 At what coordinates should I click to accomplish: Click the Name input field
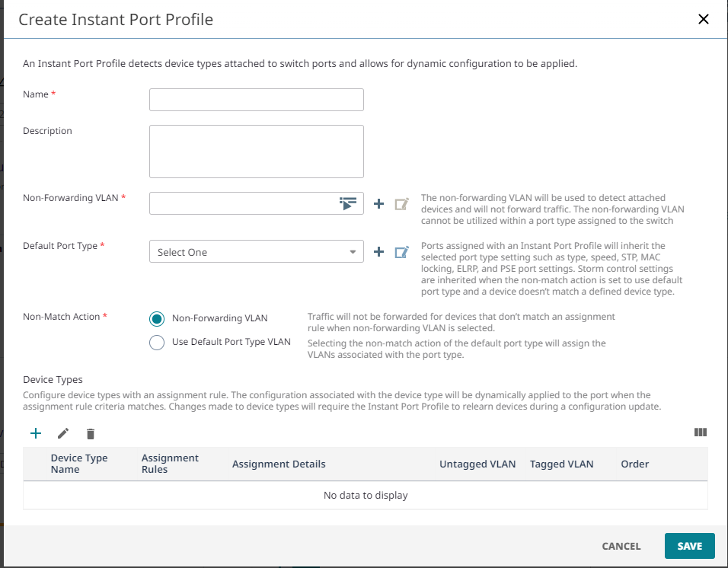(x=257, y=100)
